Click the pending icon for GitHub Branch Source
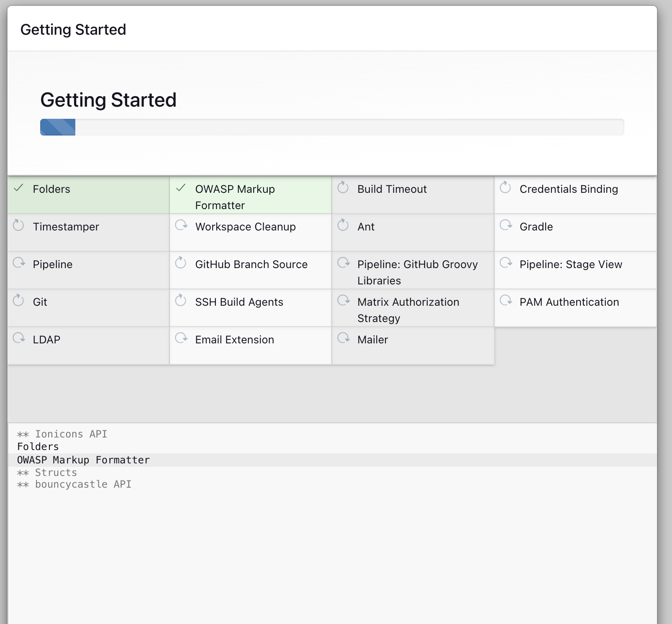This screenshot has height=624, width=672. click(x=181, y=263)
